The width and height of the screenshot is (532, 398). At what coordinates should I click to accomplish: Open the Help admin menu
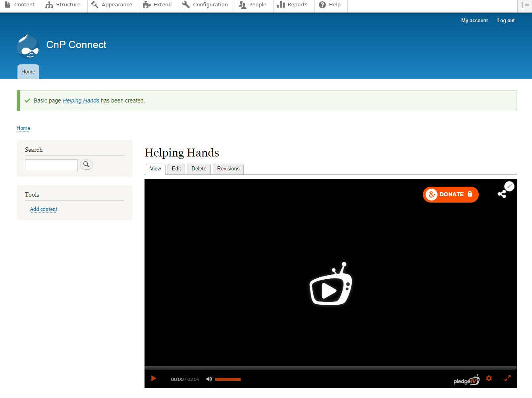point(330,5)
